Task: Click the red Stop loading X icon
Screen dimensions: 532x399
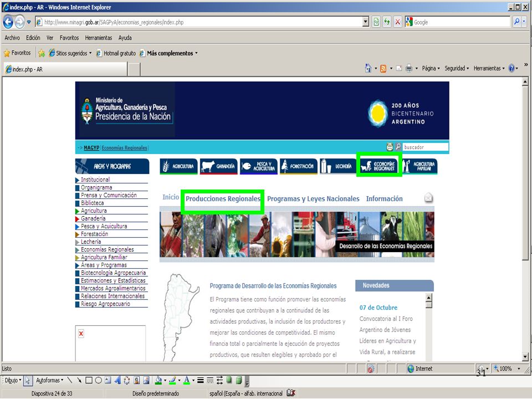Action: [398, 22]
